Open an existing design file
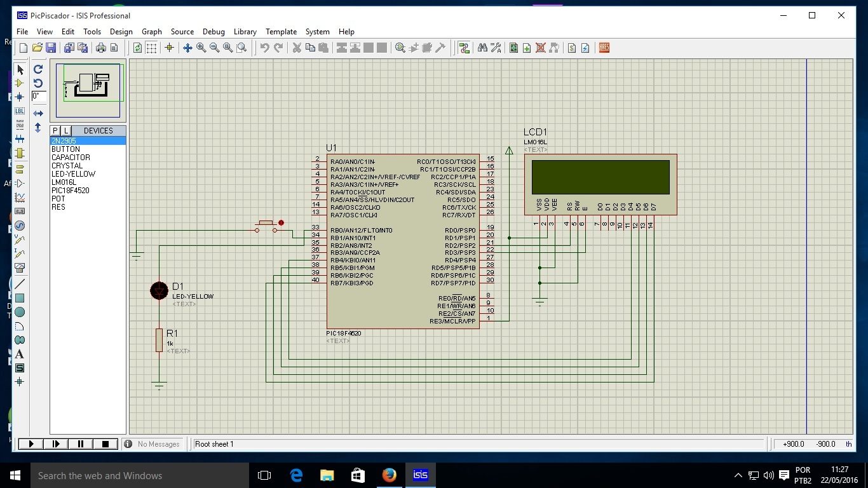Image resolution: width=868 pixels, height=488 pixels. tap(37, 48)
